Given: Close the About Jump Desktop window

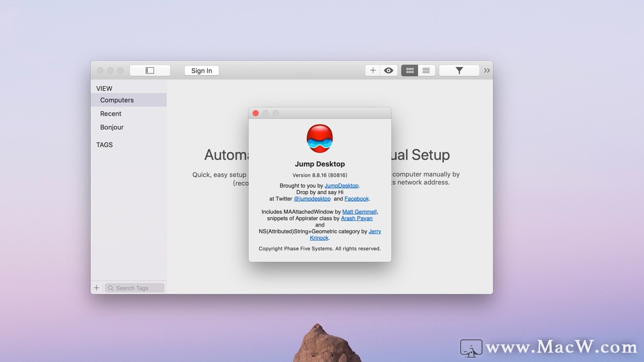Looking at the screenshot, I should [x=256, y=113].
